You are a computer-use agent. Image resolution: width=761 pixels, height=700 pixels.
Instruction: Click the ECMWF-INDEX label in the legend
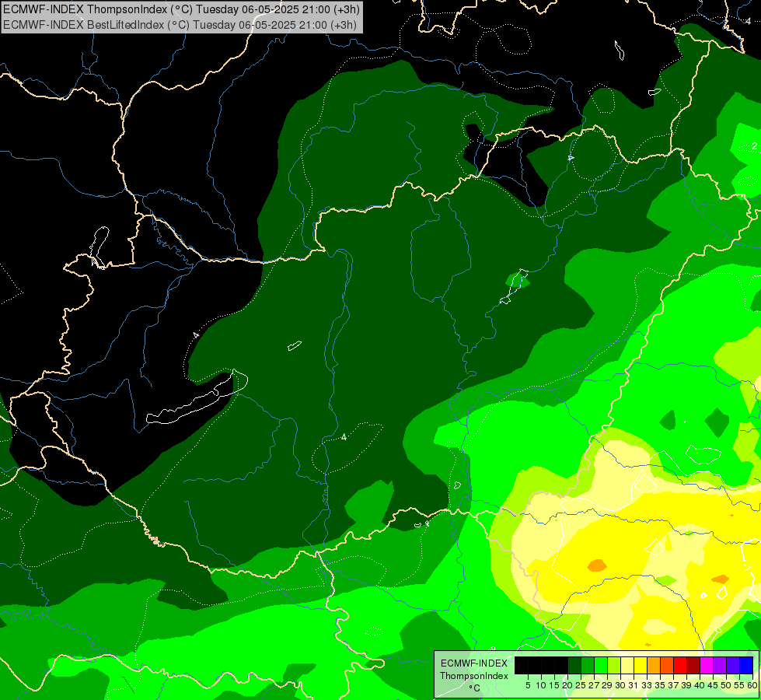pos(474,663)
